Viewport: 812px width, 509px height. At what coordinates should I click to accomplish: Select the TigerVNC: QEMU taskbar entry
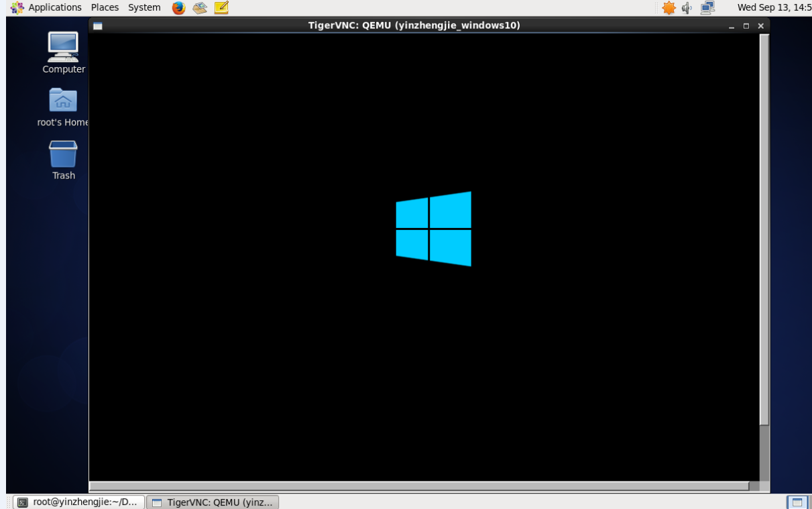213,502
